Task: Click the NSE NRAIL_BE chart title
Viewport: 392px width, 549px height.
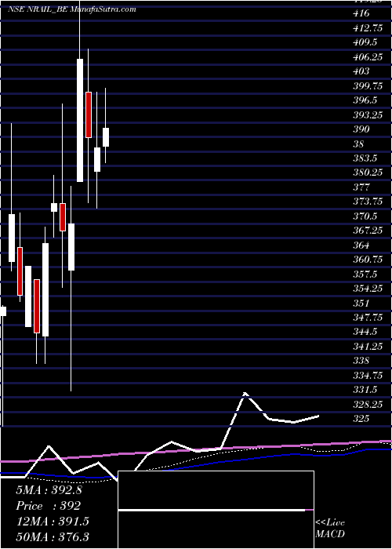Action: 72,9
